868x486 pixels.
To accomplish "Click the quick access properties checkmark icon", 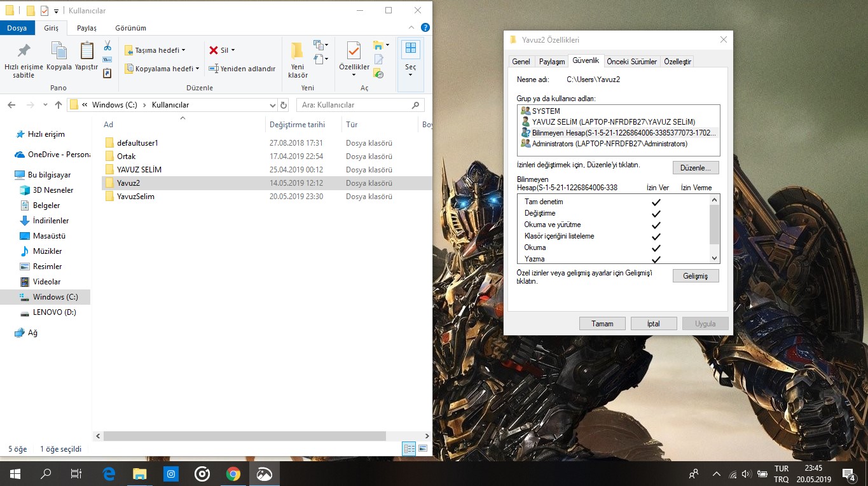I will point(44,11).
